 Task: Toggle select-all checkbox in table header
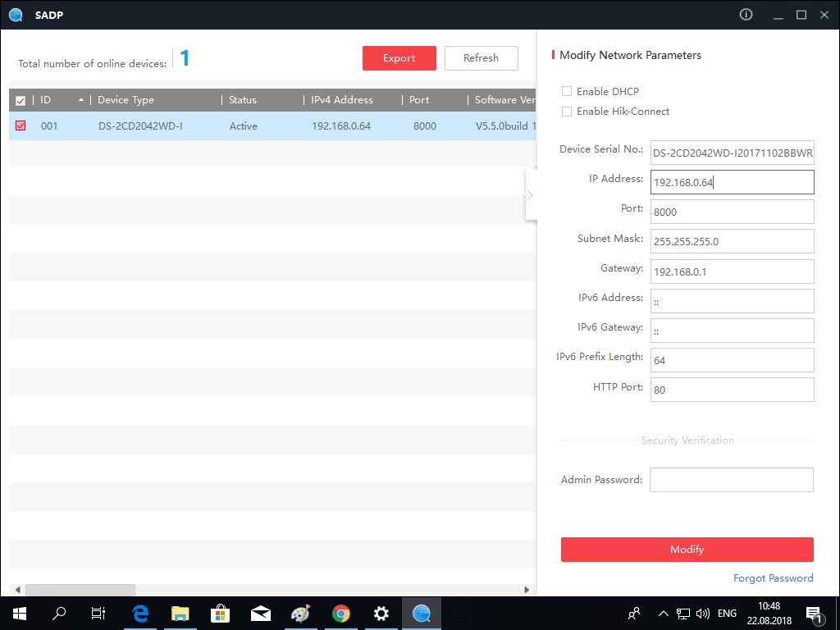pyautogui.click(x=21, y=100)
